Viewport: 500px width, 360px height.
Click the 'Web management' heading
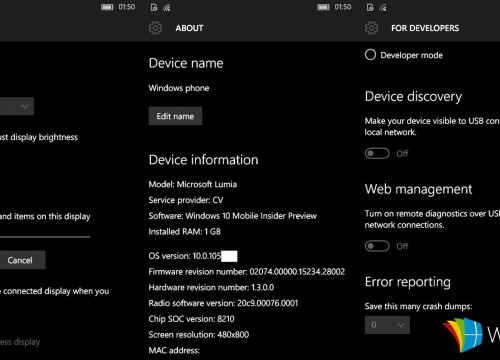418,189
